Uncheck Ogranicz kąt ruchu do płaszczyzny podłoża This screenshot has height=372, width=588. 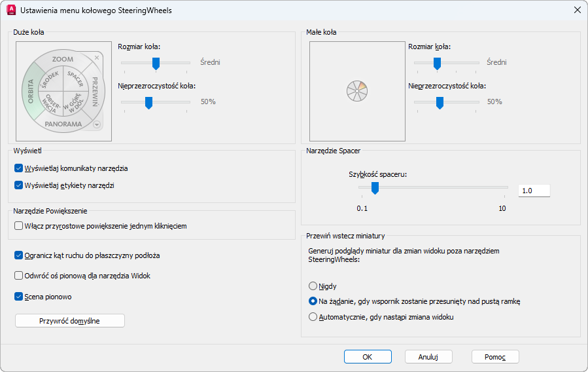(x=19, y=255)
